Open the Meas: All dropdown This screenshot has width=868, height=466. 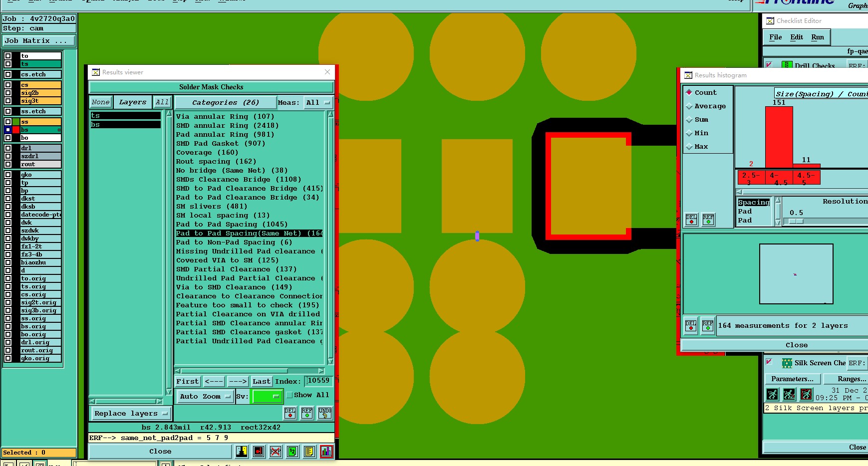[318, 102]
